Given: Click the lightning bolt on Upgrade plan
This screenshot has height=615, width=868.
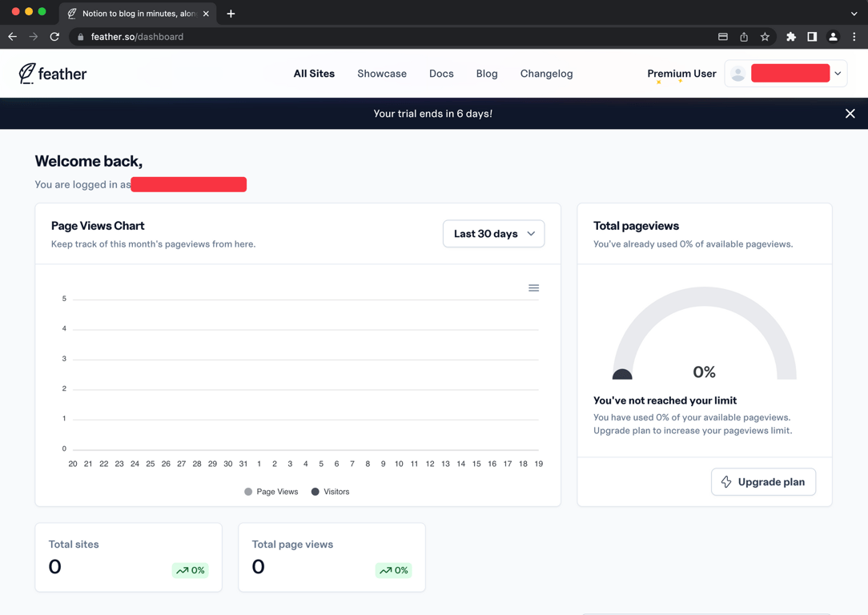Looking at the screenshot, I should (x=726, y=482).
